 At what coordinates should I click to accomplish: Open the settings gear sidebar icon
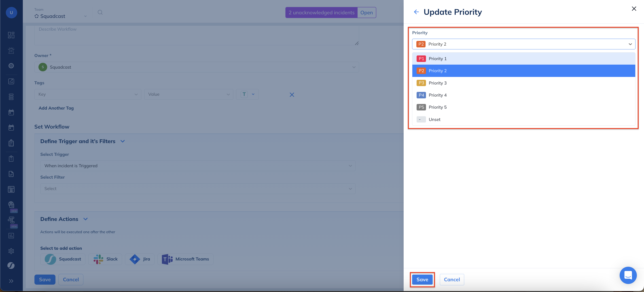point(11,251)
